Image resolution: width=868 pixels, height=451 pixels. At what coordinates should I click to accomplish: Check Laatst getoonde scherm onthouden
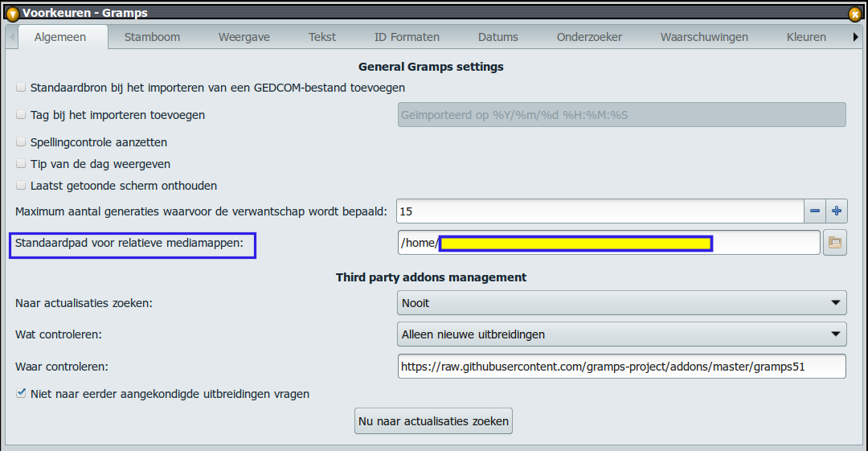tap(21, 185)
